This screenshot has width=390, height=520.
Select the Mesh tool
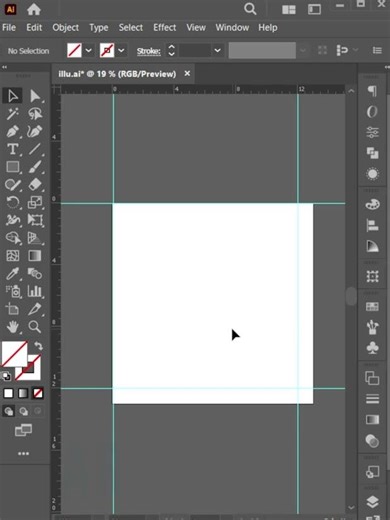[x=13, y=256]
